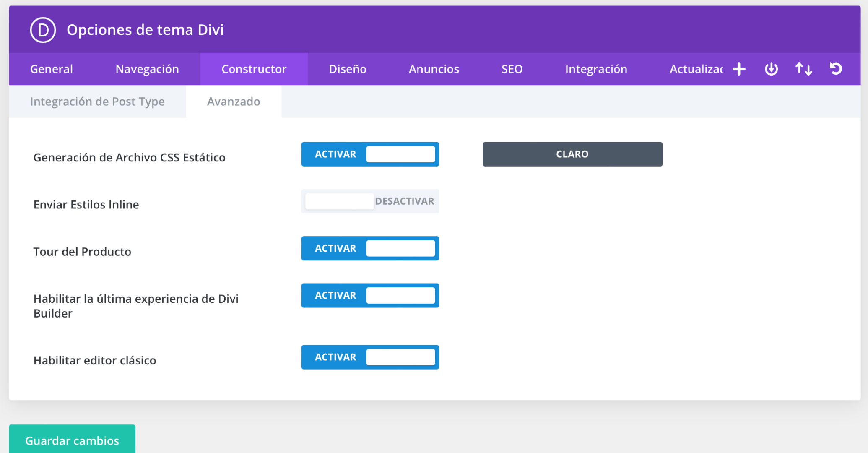Image resolution: width=868 pixels, height=453 pixels.
Task: Select Integración de Post Type subtab
Action: tap(97, 102)
